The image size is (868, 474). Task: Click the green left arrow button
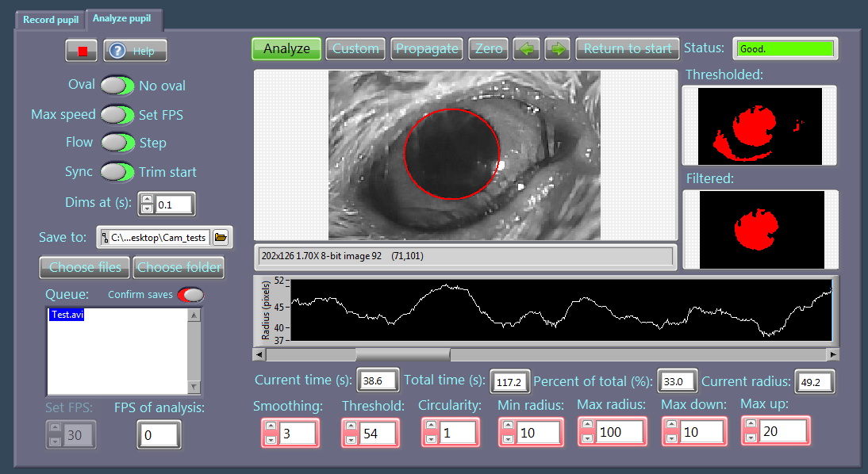[526, 49]
